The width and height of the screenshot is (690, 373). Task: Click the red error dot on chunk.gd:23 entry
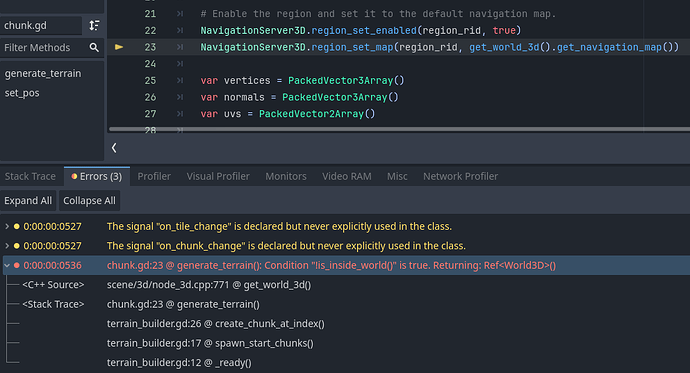coord(17,265)
